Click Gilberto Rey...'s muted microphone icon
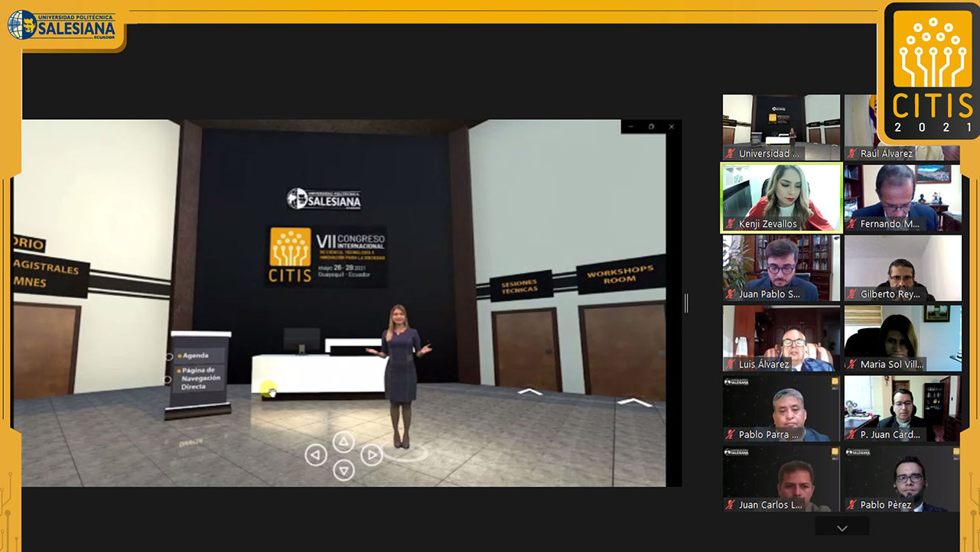 pos(852,294)
